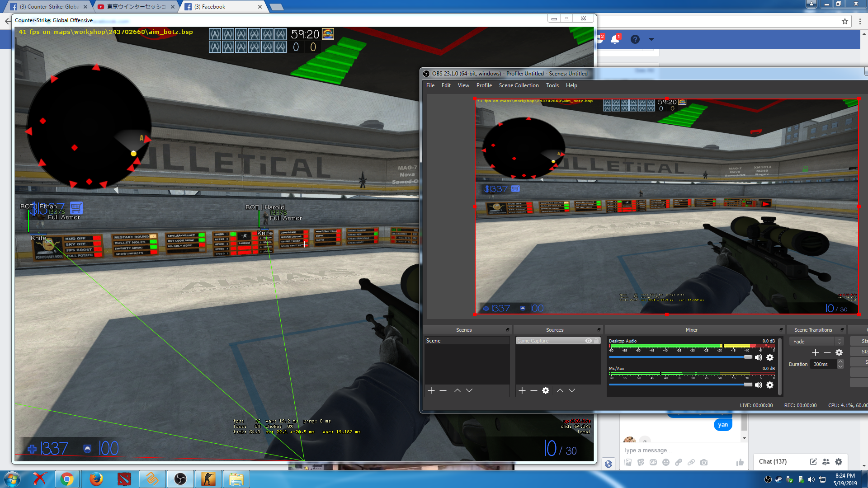Remove the scene transition with the minus icon
868x488 pixels.
pos(827,352)
